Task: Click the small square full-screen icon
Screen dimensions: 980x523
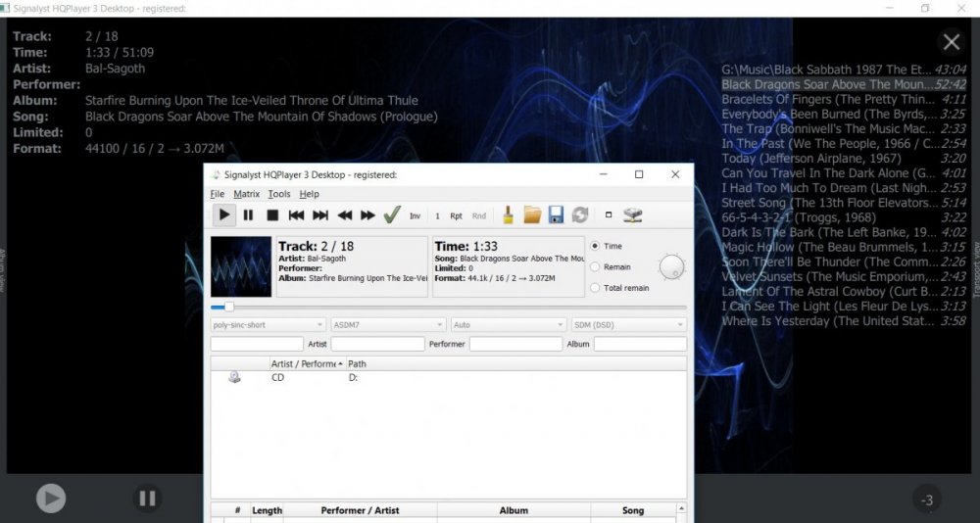Action: click(x=609, y=214)
